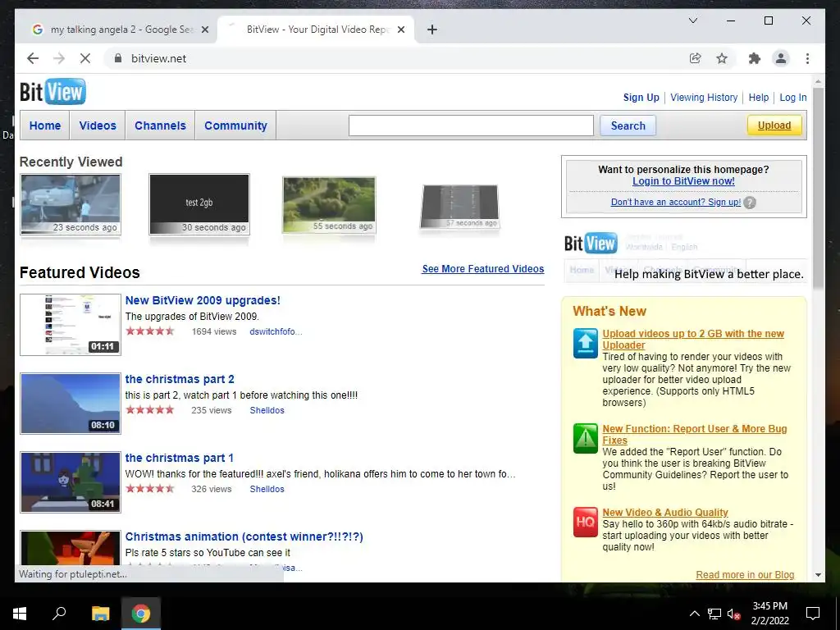This screenshot has height=630, width=840.
Task: Click the Sign Up link
Action: pyautogui.click(x=641, y=97)
